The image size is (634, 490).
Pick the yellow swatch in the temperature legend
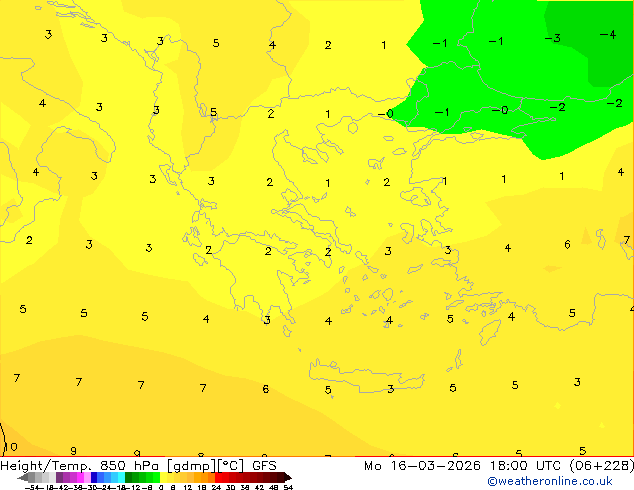tap(163, 478)
